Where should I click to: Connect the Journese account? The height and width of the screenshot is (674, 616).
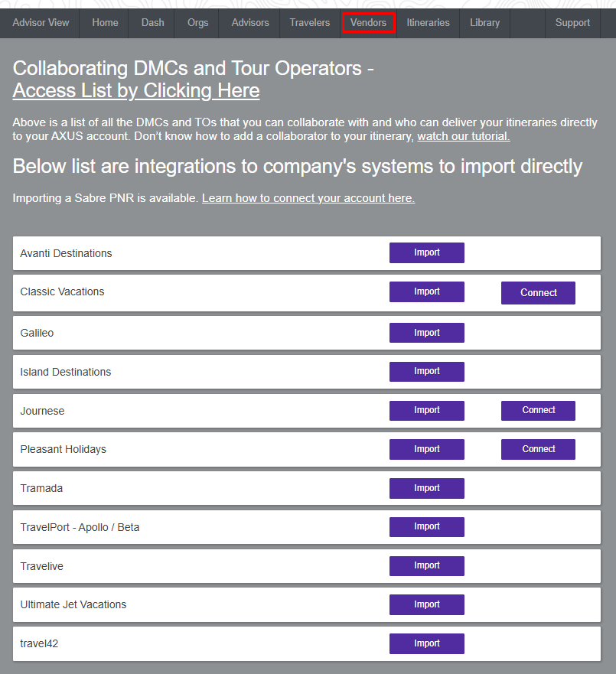[x=538, y=411]
